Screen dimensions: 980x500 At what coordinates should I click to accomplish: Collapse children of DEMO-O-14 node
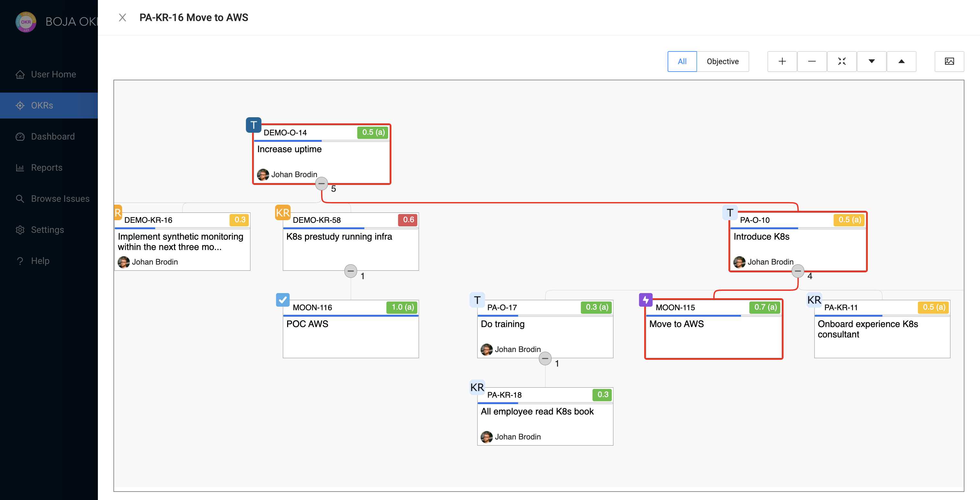[x=321, y=184]
